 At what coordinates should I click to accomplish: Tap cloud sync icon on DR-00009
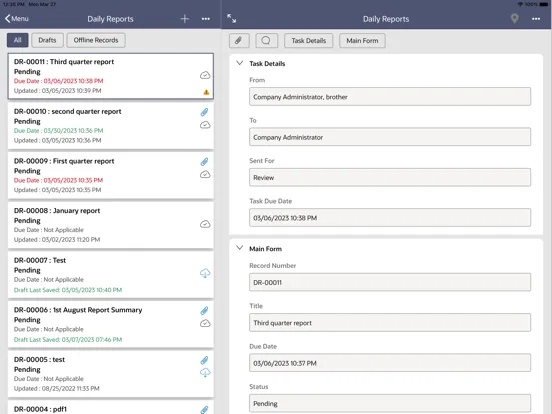tap(205, 175)
